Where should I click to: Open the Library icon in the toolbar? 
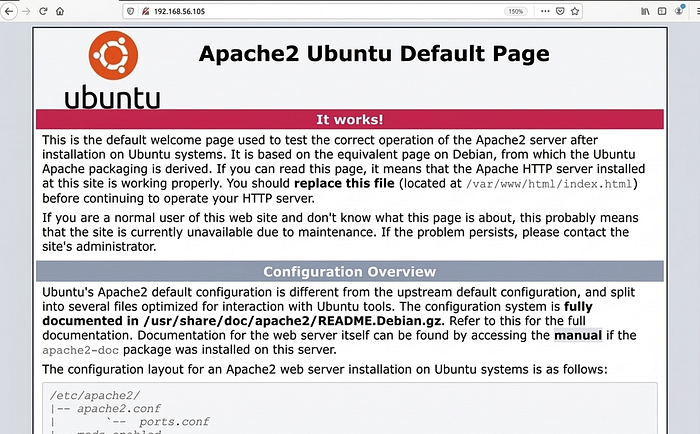(x=645, y=11)
